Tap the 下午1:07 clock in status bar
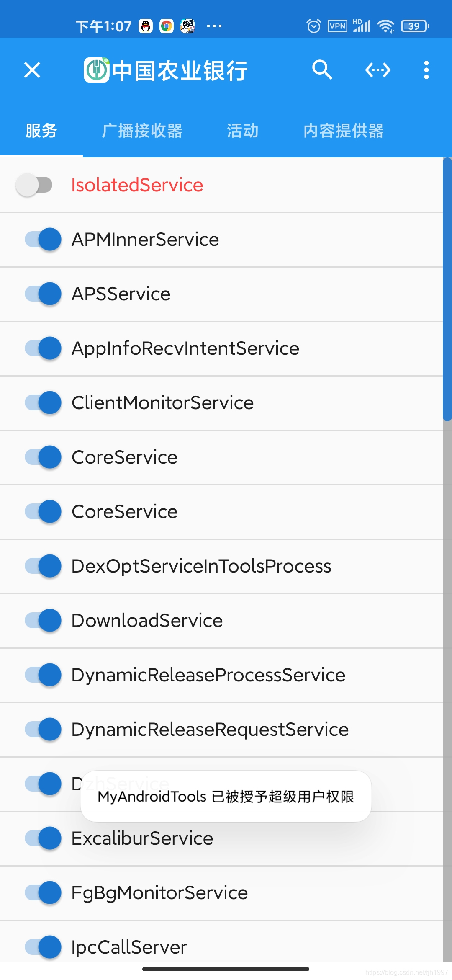 104,26
